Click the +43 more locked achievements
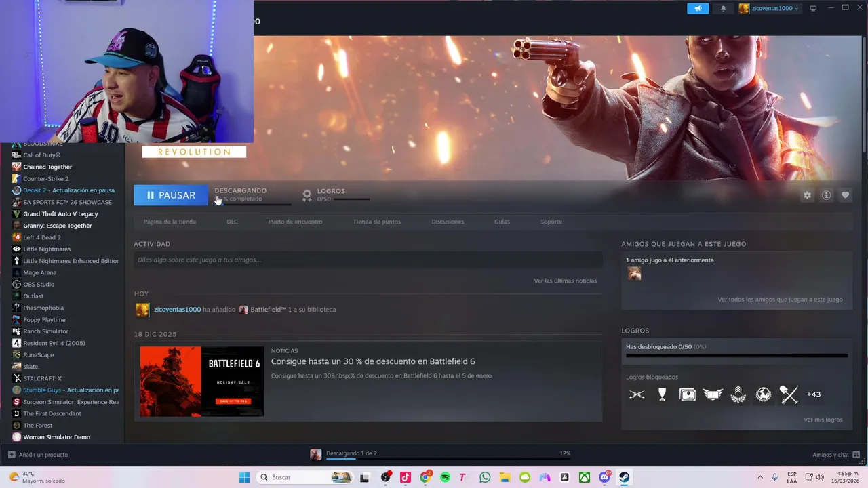This screenshot has height=488, width=868. (x=814, y=394)
